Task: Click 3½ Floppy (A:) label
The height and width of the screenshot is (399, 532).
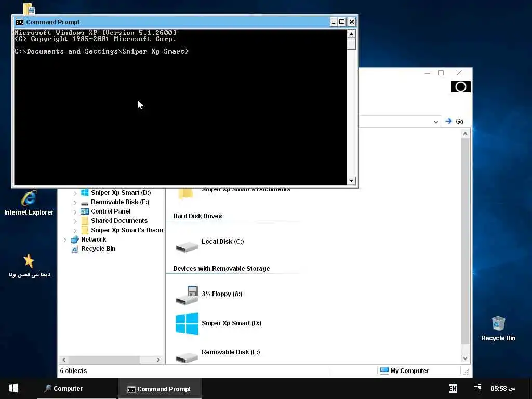Action: 222,294
